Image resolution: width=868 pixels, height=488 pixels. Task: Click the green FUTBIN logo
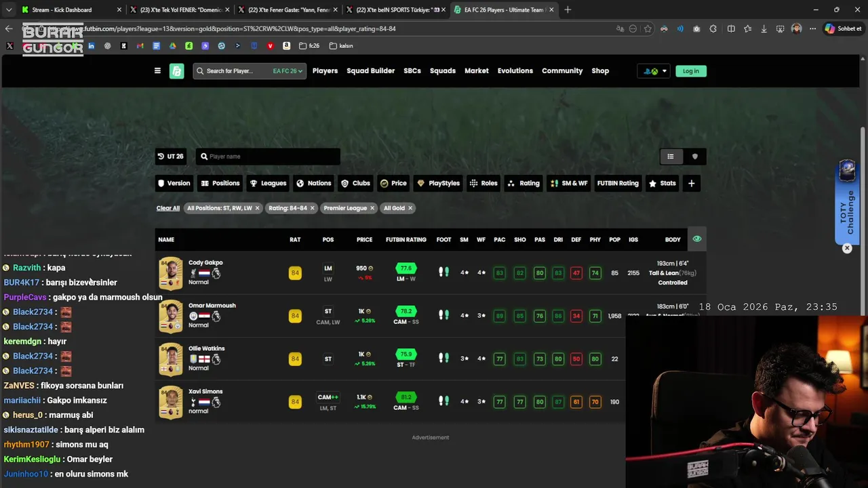pyautogui.click(x=177, y=71)
